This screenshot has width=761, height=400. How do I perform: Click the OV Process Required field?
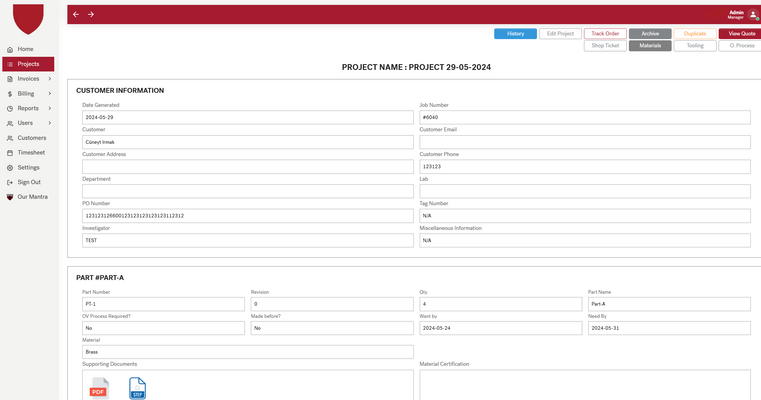[163, 328]
